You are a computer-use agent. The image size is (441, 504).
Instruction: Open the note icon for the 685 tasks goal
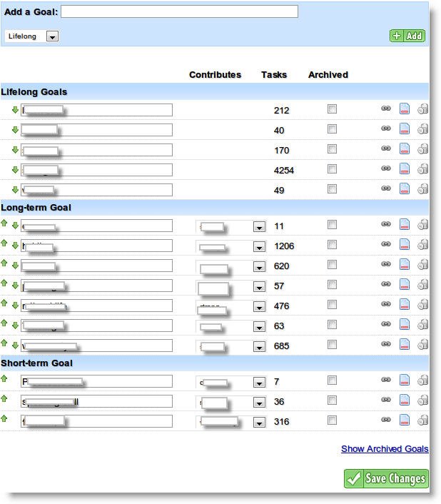click(x=405, y=344)
